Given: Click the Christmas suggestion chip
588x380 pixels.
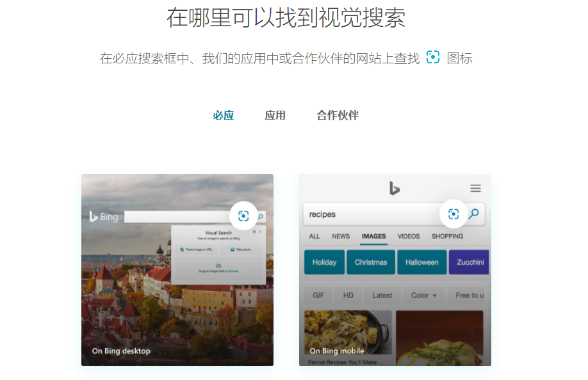Looking at the screenshot, I should [371, 262].
